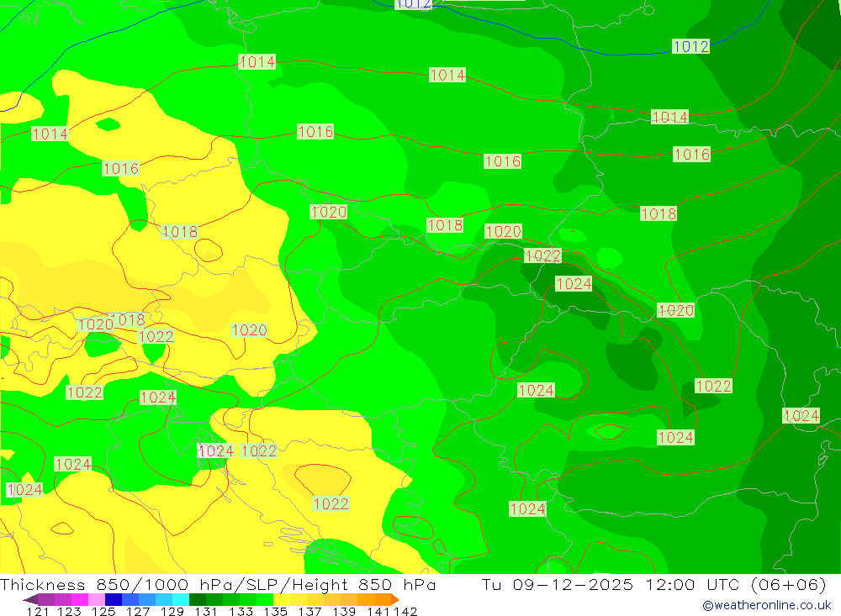
Task: Click the legend value 121
Action: 38,612
